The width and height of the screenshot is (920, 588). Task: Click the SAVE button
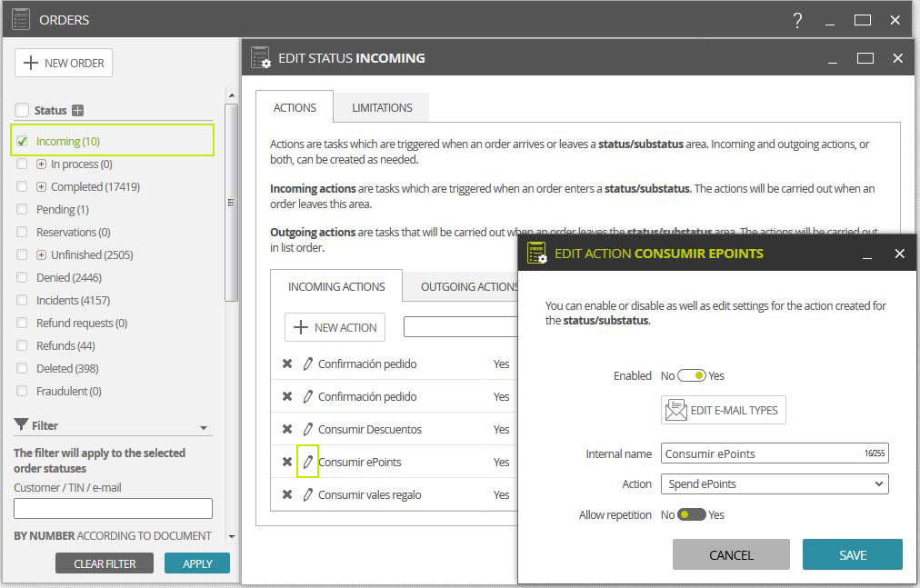click(853, 554)
